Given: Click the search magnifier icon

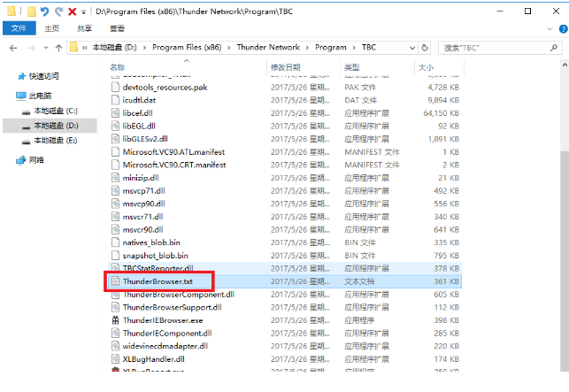Looking at the screenshot, I should tap(554, 48).
